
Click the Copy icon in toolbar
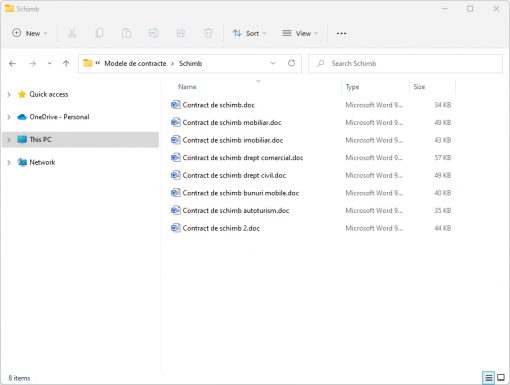99,33
